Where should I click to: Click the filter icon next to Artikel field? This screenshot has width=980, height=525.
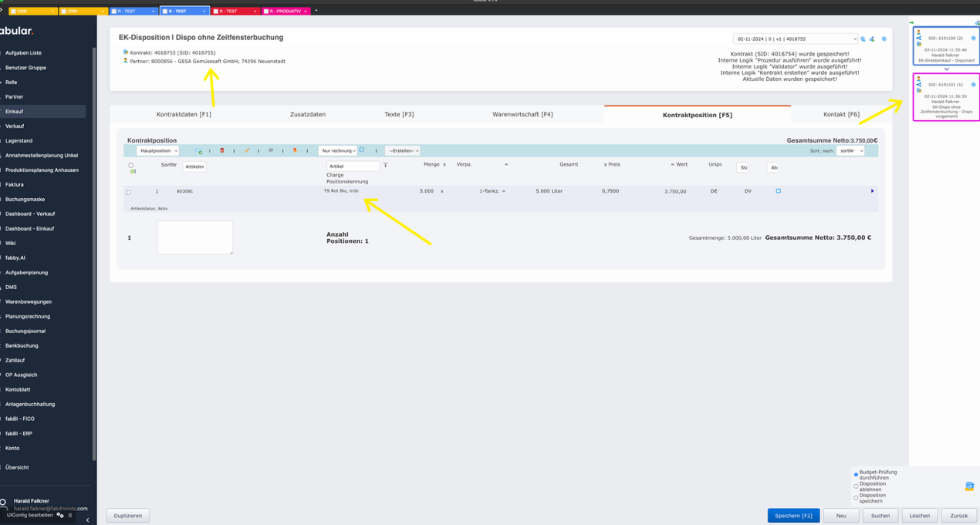coord(385,166)
